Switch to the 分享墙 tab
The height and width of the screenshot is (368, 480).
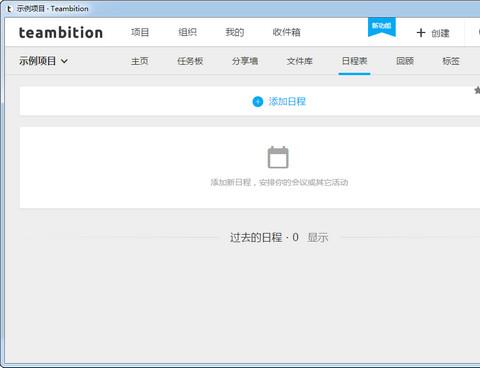tap(245, 61)
